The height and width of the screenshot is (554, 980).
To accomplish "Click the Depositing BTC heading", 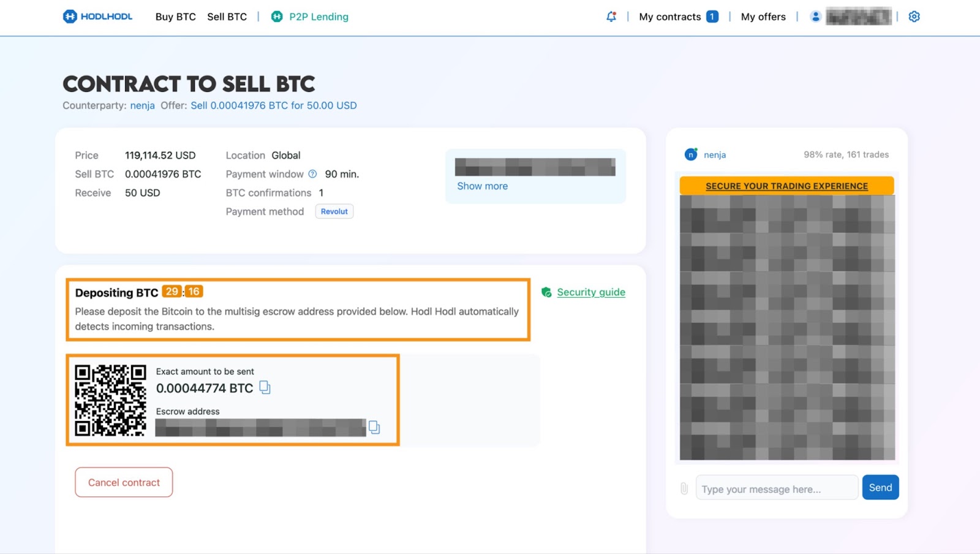I will pyautogui.click(x=116, y=292).
